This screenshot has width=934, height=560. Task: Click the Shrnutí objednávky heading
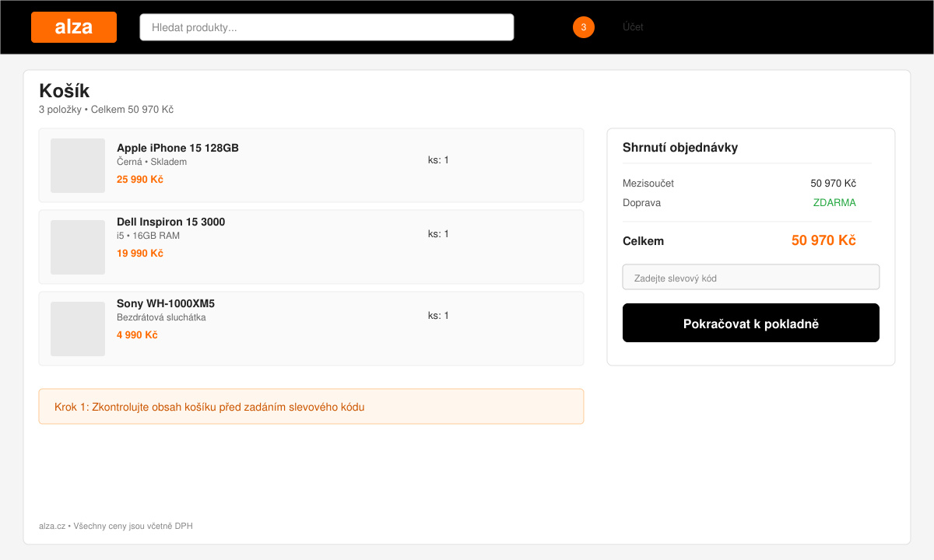click(x=680, y=148)
